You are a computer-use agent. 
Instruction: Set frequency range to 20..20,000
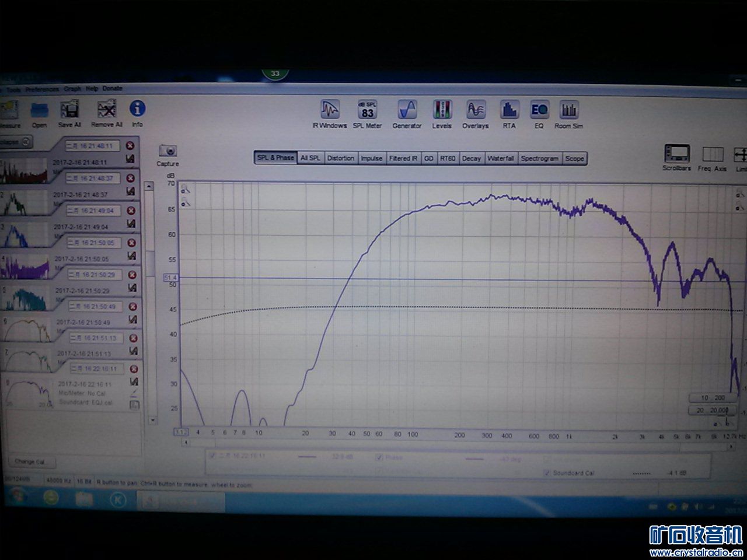[x=712, y=410]
